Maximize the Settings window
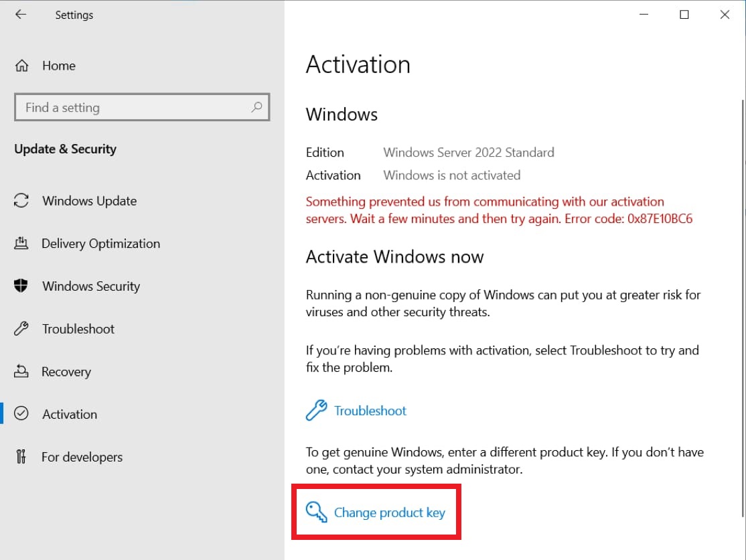This screenshot has height=560, width=746. (684, 15)
